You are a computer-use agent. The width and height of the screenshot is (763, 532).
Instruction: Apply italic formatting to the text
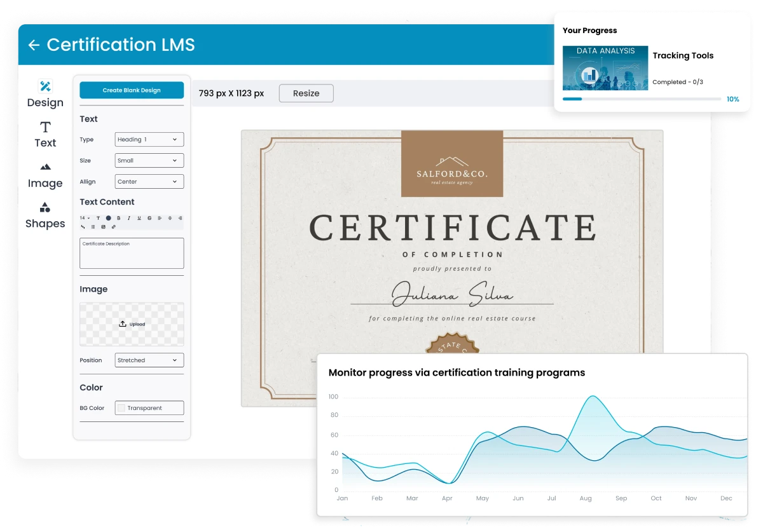pyautogui.click(x=128, y=218)
